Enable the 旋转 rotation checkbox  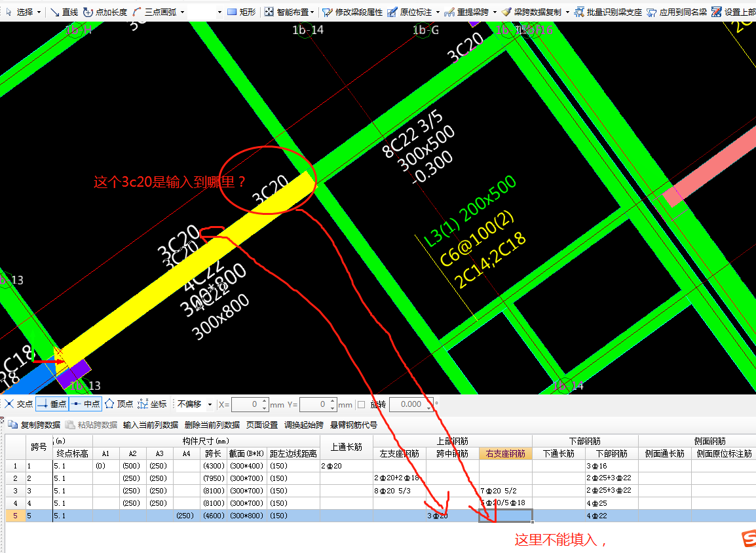pos(361,404)
